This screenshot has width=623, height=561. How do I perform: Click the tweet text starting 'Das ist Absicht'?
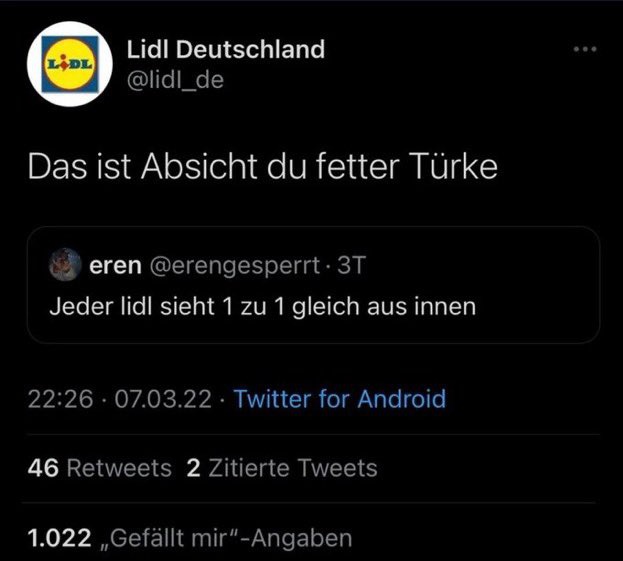(262, 167)
